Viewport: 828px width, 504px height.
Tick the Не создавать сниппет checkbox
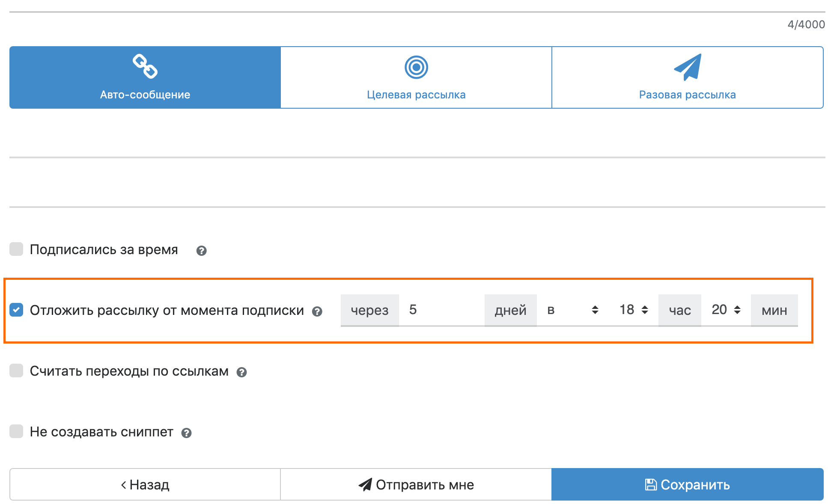coord(16,431)
